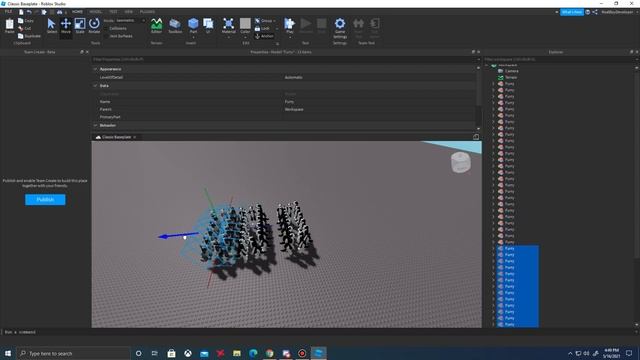The height and width of the screenshot is (360, 640).
Task: Switch to the MODEL ribbon tab
Action: (x=96, y=12)
